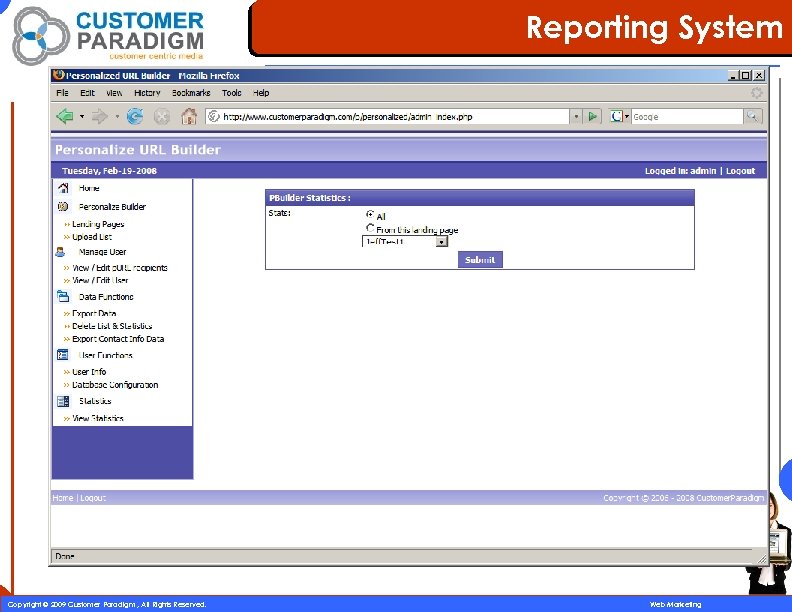
Task: Click the Statistics sidebar heading
Action: coord(95,401)
